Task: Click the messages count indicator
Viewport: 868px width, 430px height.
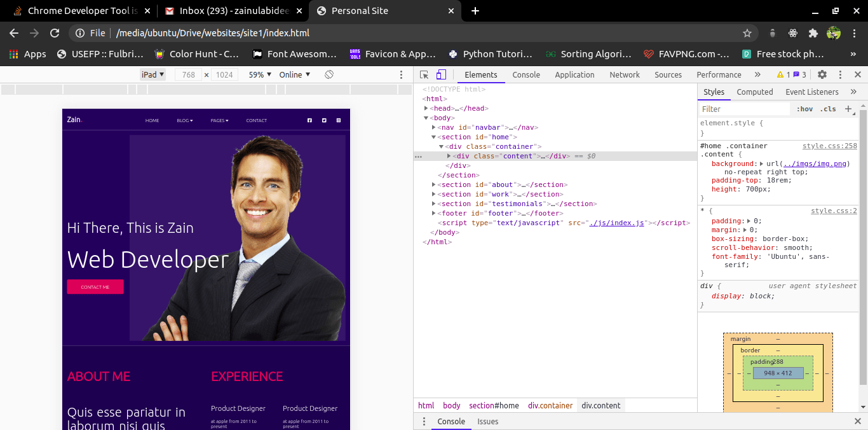Action: point(799,74)
